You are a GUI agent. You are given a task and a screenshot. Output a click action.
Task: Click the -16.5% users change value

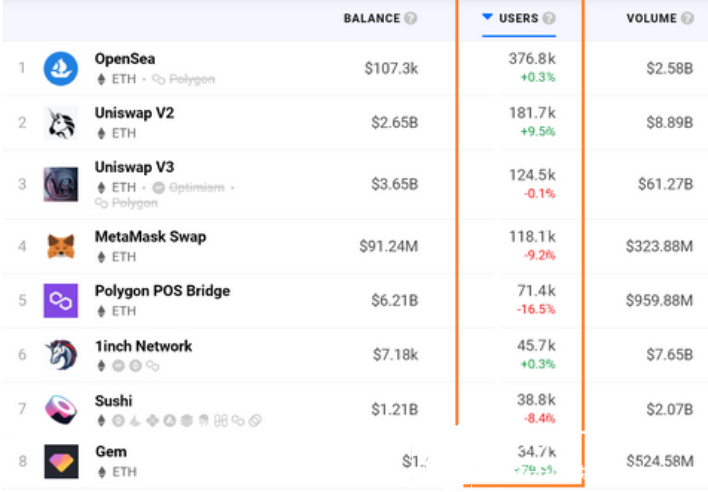click(x=536, y=310)
